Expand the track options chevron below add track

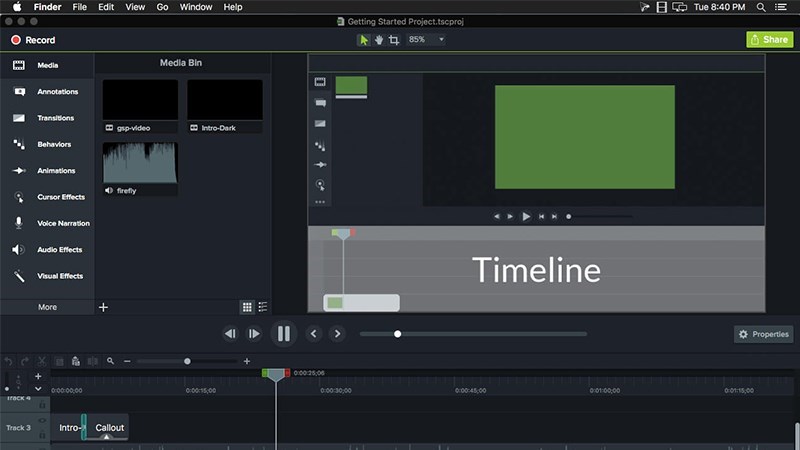point(38,388)
